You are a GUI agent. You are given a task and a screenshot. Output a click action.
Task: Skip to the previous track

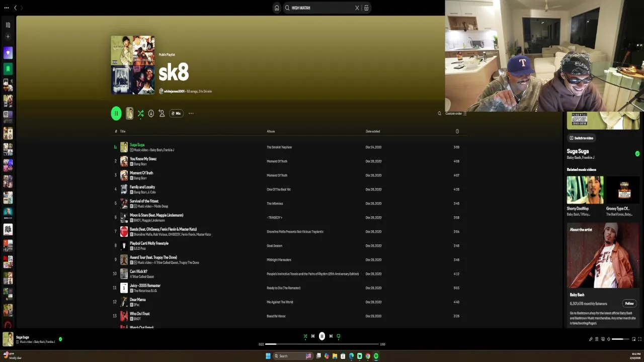[x=313, y=336]
